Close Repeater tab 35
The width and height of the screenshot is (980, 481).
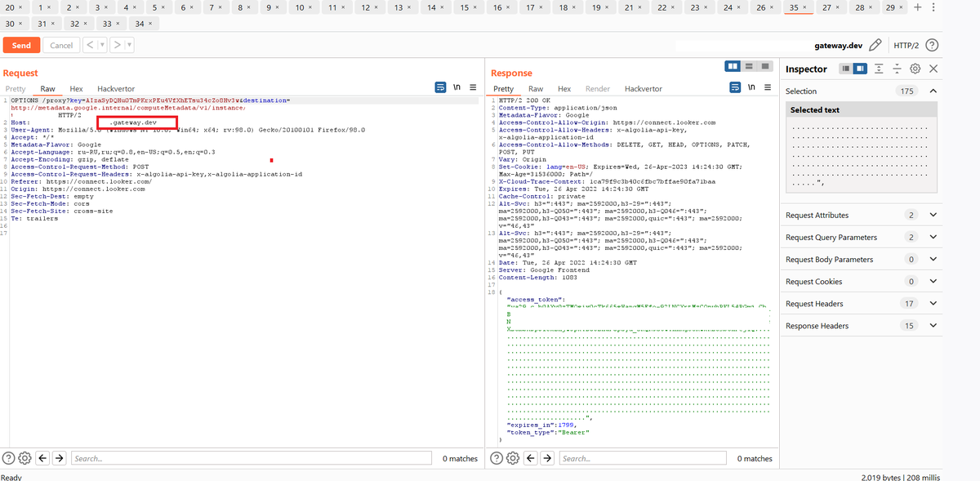click(804, 7)
